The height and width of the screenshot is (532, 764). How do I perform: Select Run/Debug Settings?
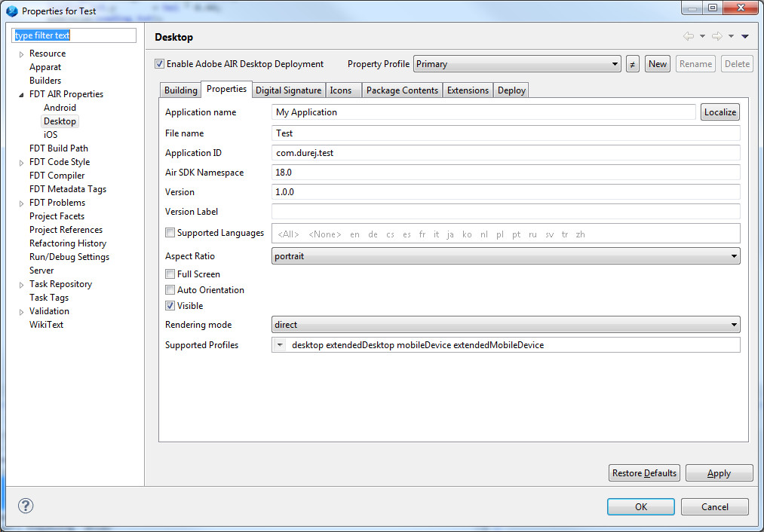pyautogui.click(x=69, y=257)
